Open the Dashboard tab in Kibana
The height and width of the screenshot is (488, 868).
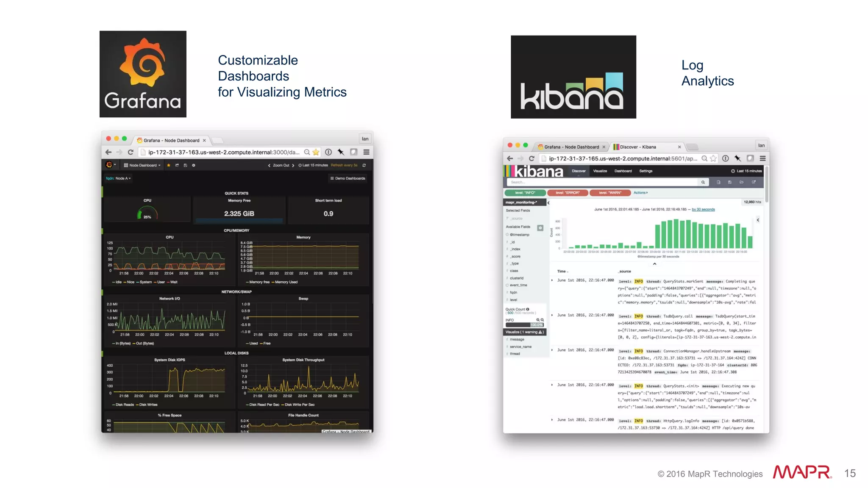tap(623, 171)
